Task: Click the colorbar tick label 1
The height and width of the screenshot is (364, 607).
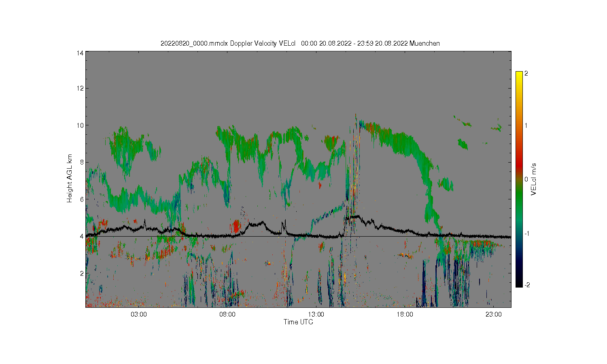Action: (x=526, y=125)
